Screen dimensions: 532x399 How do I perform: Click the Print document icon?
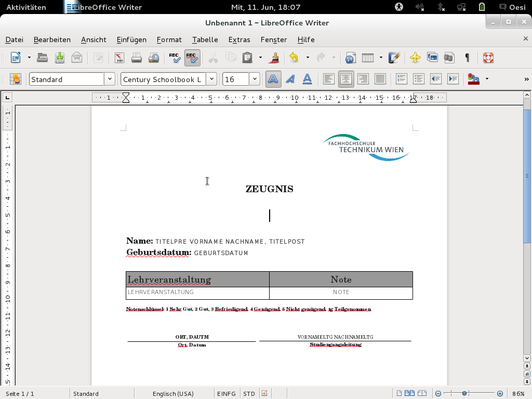pyautogui.click(x=137, y=58)
